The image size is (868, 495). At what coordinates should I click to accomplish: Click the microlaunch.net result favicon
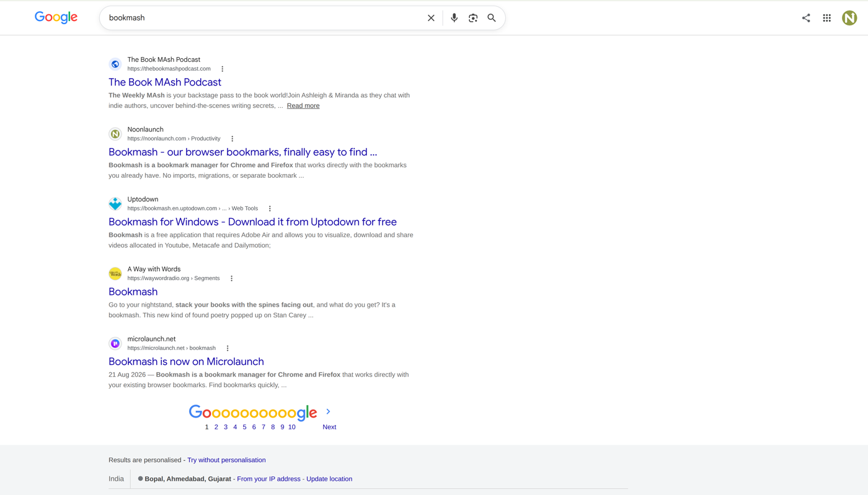tap(115, 343)
